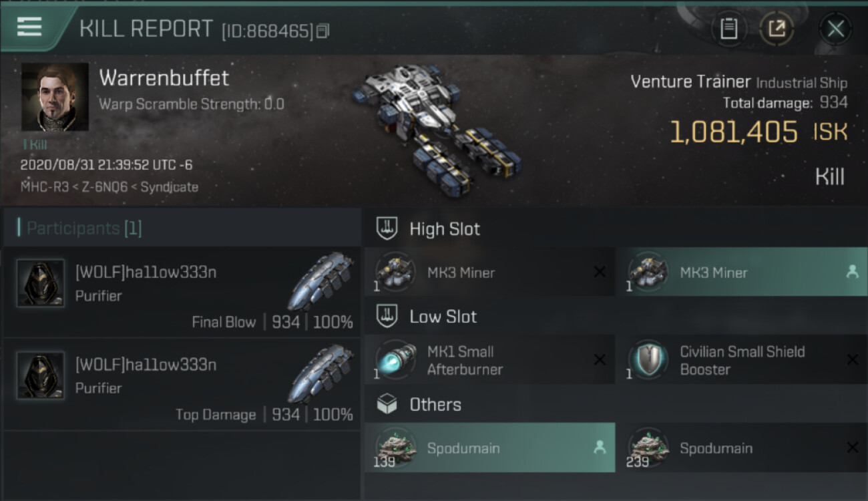Select the Top Damage participant entry
Viewport: 868px width, 501px height.
tap(179, 385)
